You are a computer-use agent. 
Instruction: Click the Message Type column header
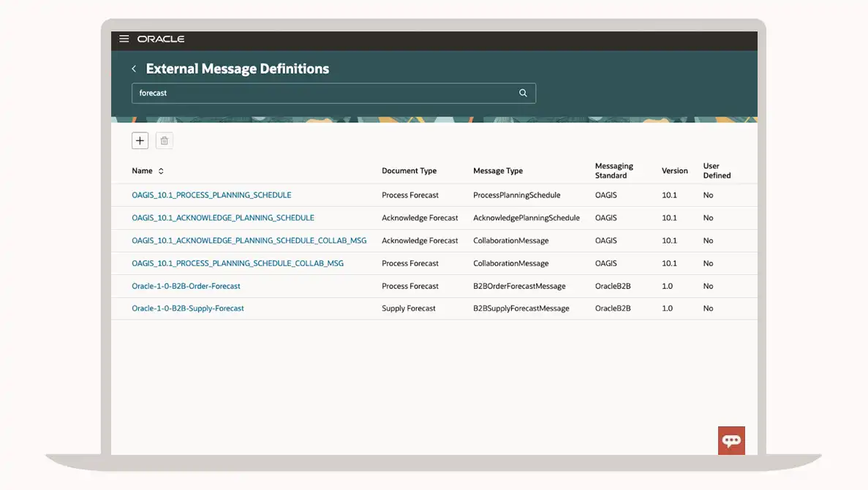(498, 171)
